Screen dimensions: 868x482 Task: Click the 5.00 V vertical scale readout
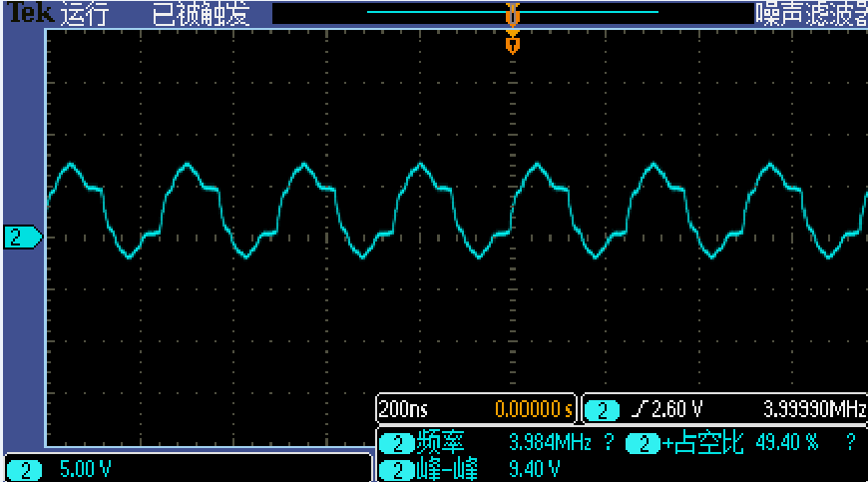85,469
